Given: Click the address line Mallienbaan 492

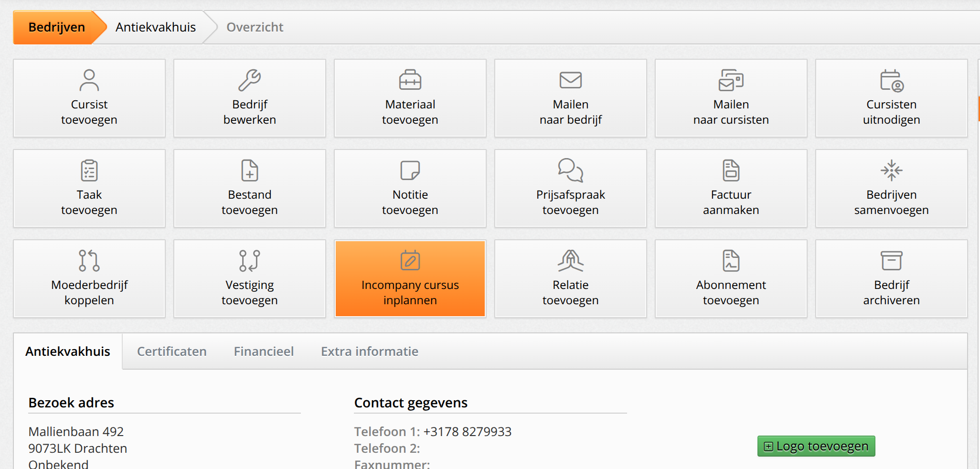Looking at the screenshot, I should tap(76, 432).
